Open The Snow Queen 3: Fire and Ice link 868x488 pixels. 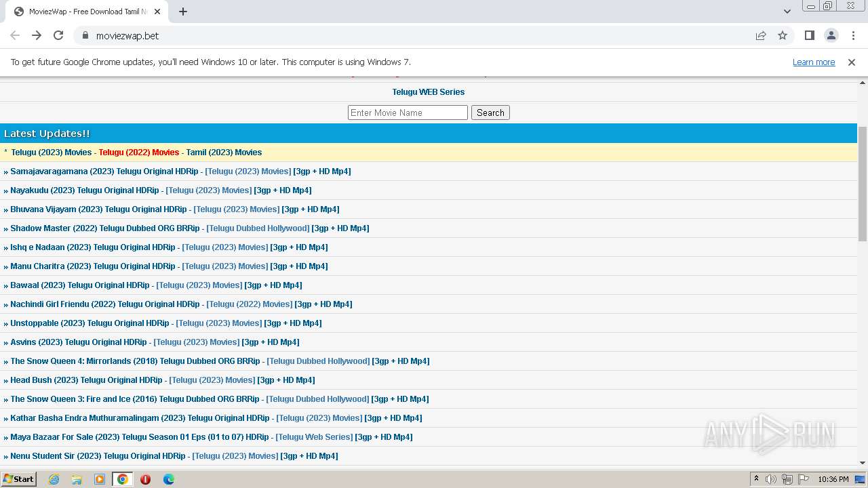[135, 399]
